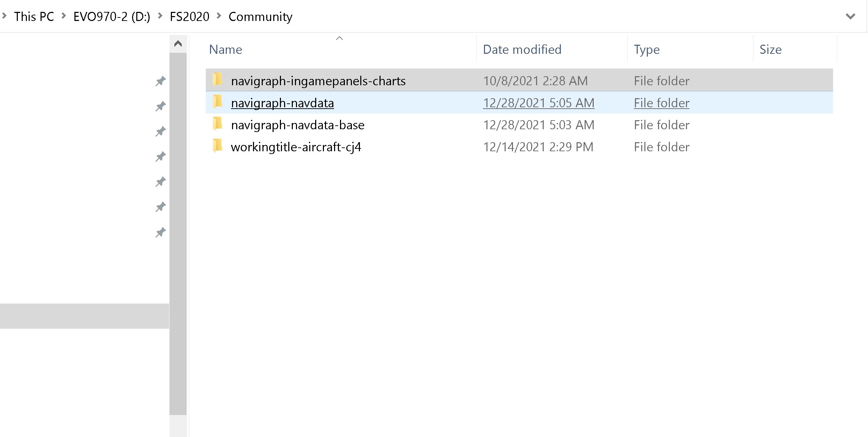Click the second pin icon from top
868x437 pixels.
tap(160, 106)
